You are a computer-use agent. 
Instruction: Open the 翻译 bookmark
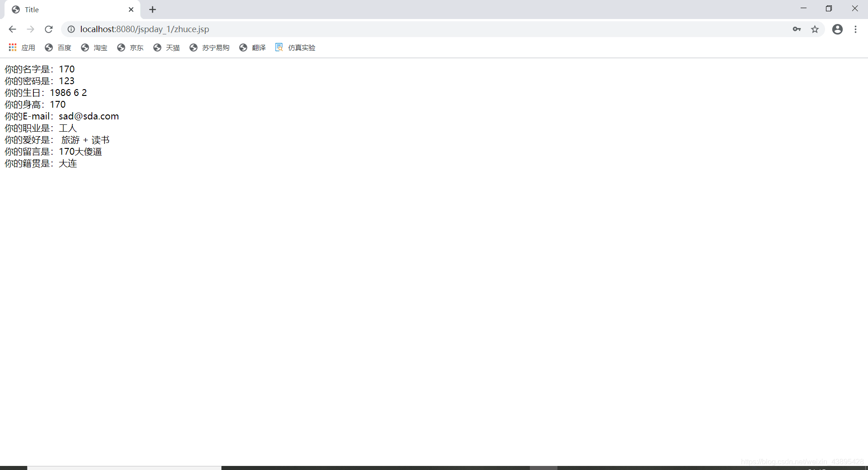tap(252, 47)
